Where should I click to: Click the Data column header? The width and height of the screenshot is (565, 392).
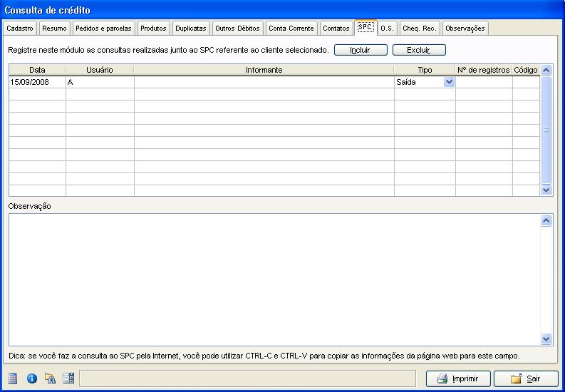(x=37, y=70)
